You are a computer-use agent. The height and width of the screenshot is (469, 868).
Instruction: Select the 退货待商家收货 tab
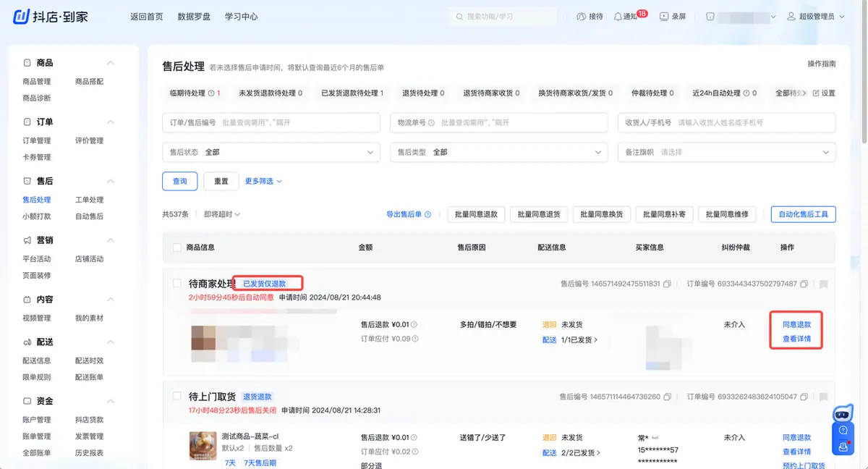tap(491, 93)
